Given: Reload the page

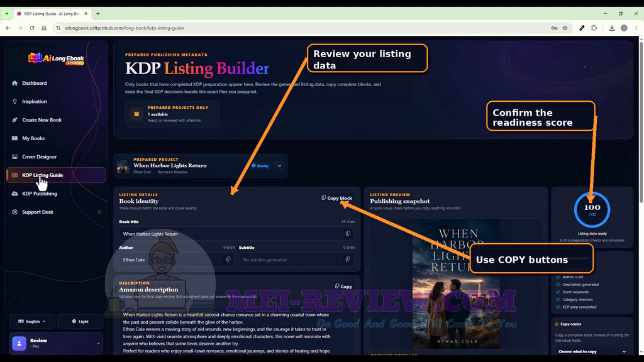Looking at the screenshot, I should [x=31, y=28].
